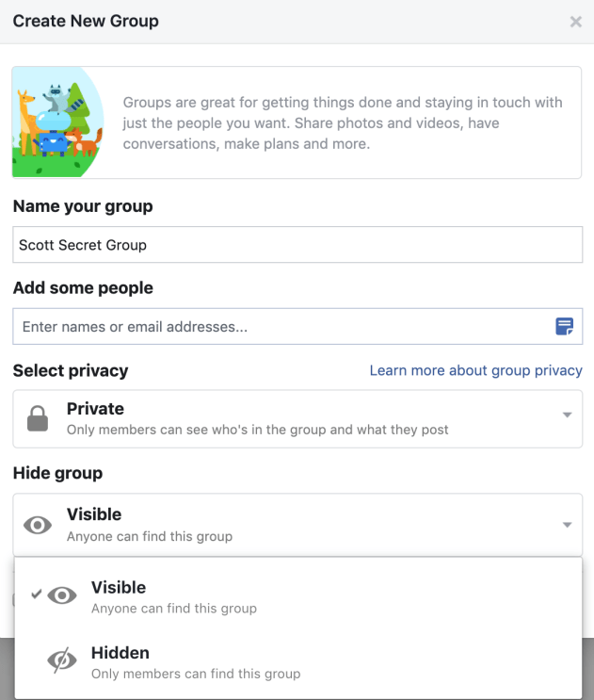
Task: Click the crossed-out eye Hidden icon
Action: pyautogui.click(x=62, y=661)
